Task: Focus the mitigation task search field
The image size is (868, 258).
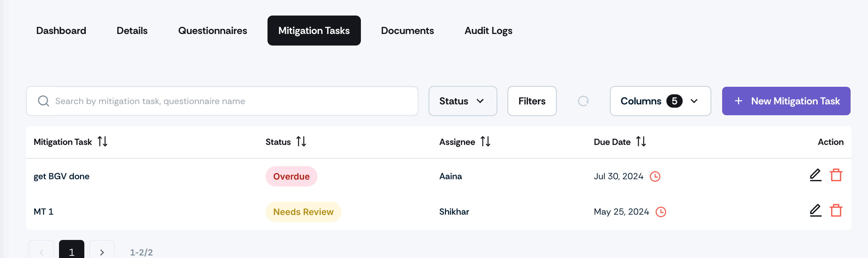Action: 222,101
